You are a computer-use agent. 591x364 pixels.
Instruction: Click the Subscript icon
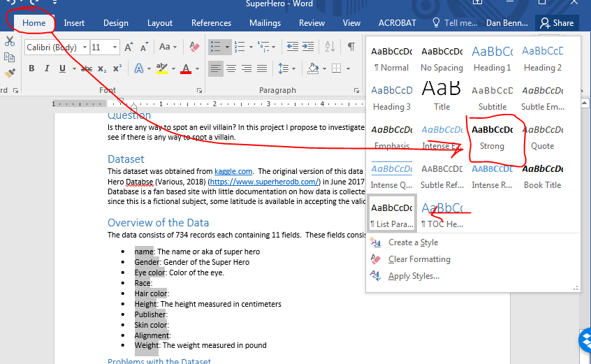tap(102, 68)
